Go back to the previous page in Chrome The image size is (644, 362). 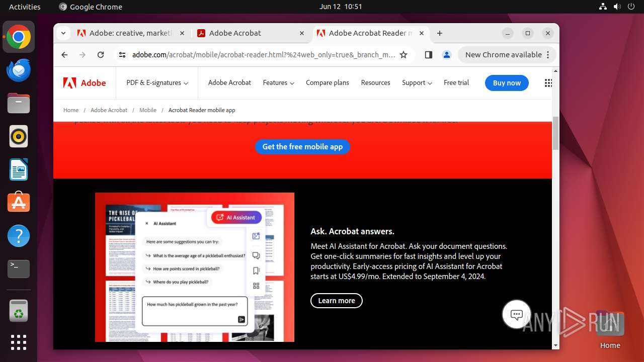64,55
